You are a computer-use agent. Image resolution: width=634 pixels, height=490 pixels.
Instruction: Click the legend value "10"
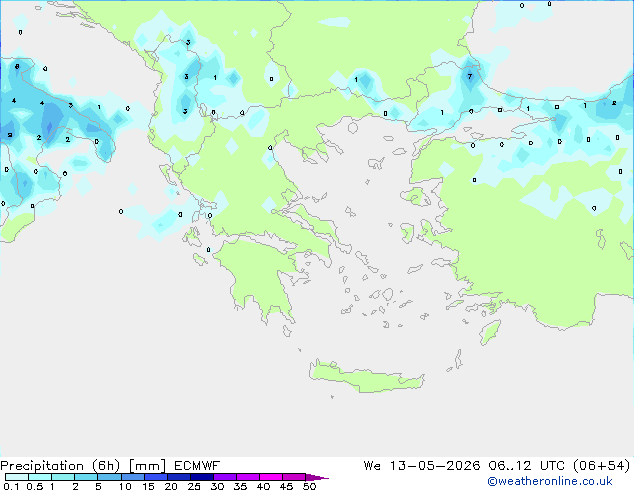[125, 486]
